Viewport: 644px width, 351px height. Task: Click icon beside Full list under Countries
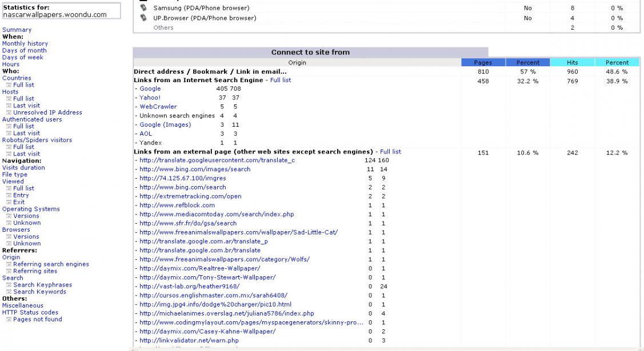9,85
